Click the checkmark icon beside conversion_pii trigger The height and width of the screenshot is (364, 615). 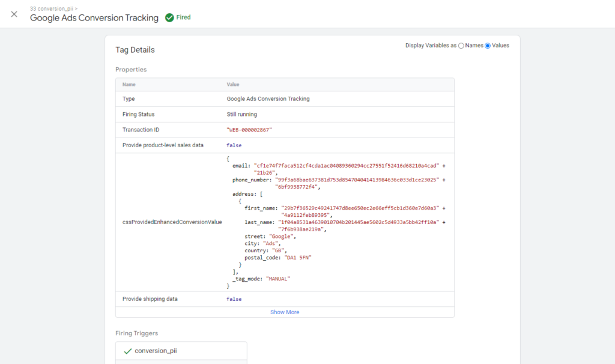coord(127,351)
